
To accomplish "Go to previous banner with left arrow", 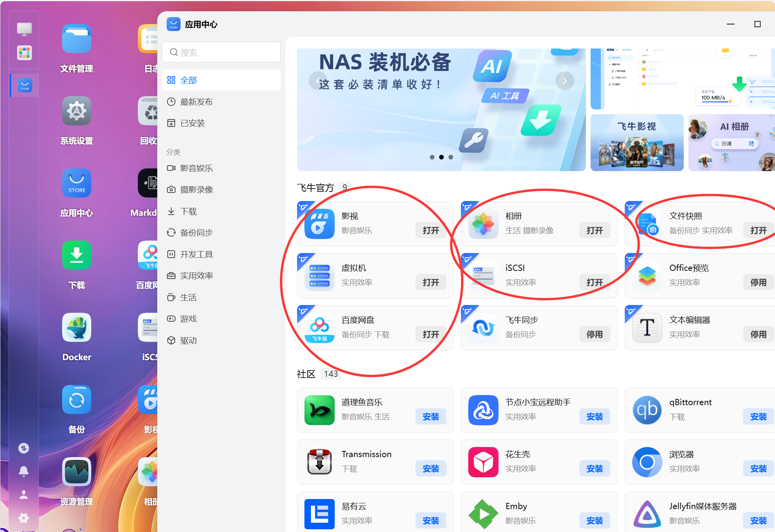I will [x=318, y=81].
